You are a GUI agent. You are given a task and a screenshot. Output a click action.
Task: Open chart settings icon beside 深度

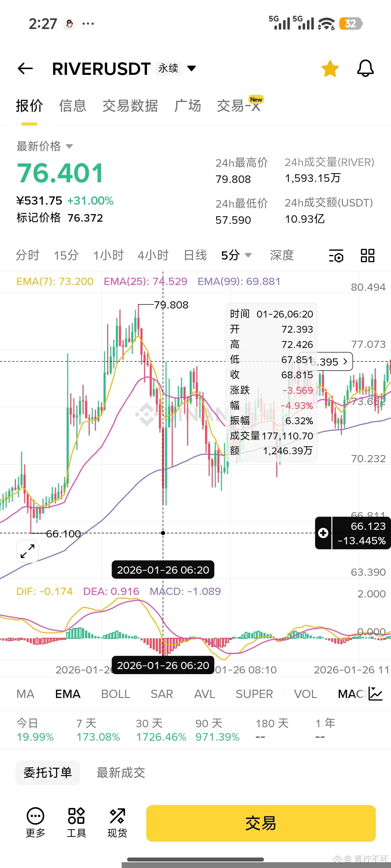[x=336, y=256]
